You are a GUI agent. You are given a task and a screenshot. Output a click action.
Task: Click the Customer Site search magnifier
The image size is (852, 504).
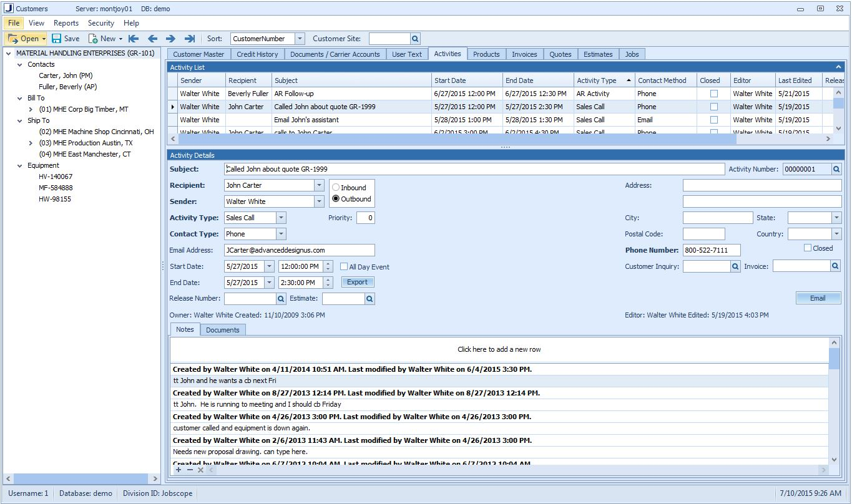point(416,39)
